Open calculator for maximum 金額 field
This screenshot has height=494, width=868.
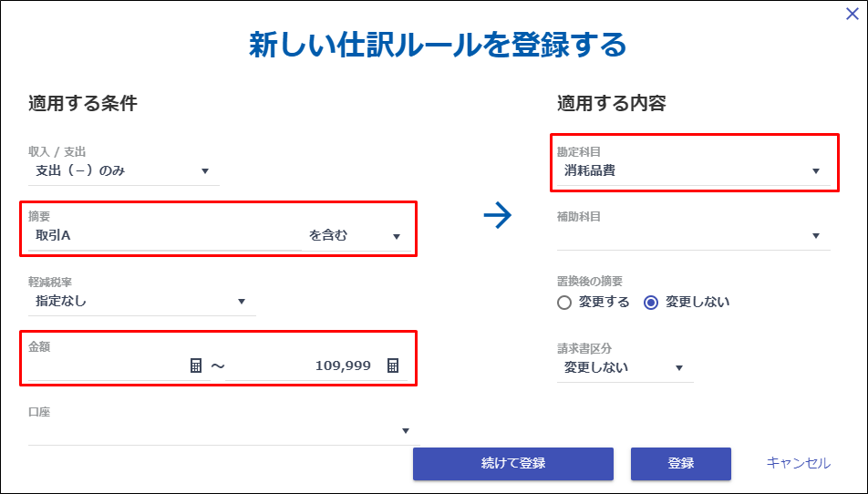coord(393,365)
